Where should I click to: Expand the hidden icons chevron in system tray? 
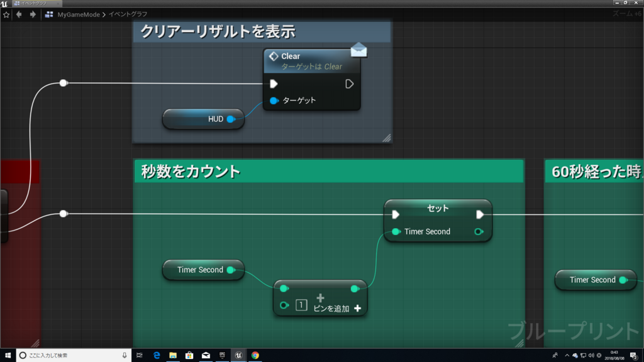[x=567, y=356]
